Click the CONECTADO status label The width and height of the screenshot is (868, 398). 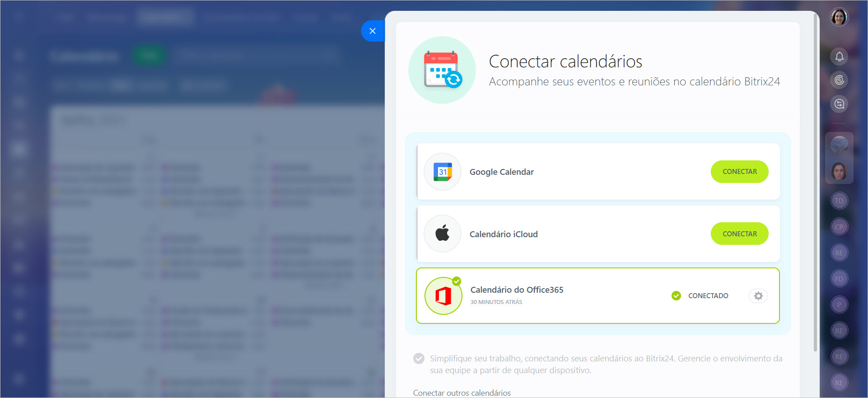pyautogui.click(x=708, y=296)
